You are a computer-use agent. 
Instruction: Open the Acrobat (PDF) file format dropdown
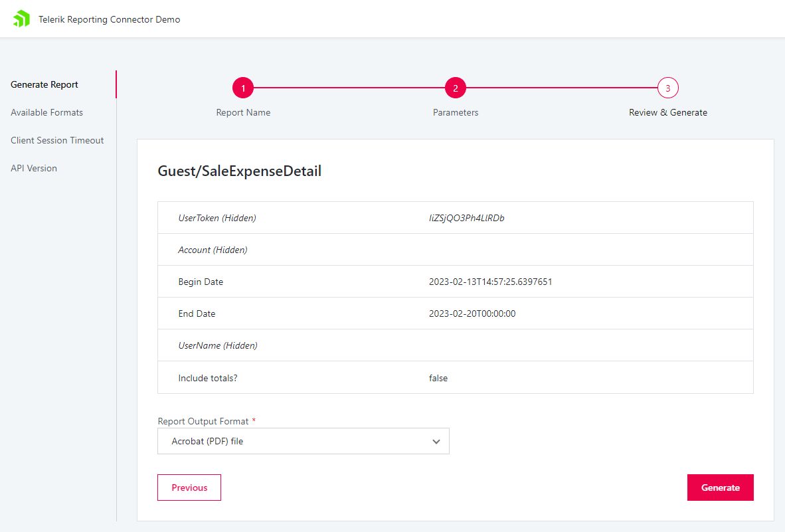coord(304,441)
